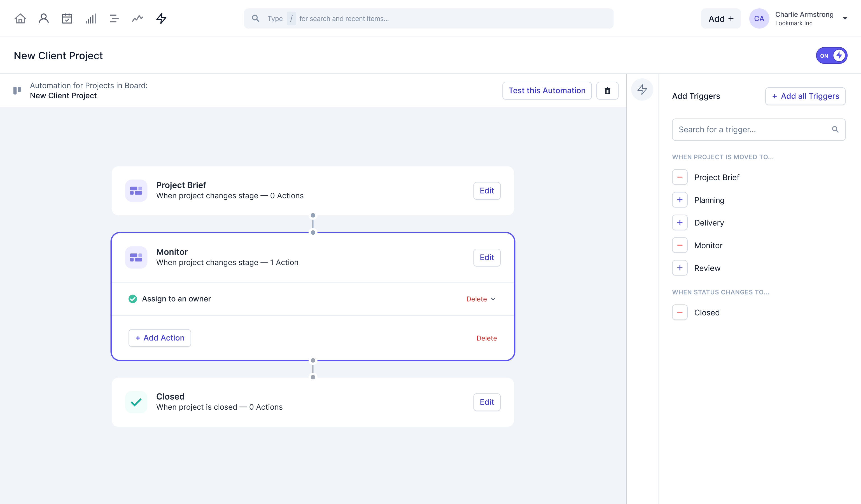861x504 pixels.
Task: Open the calendar tasks icon
Action: 67,18
